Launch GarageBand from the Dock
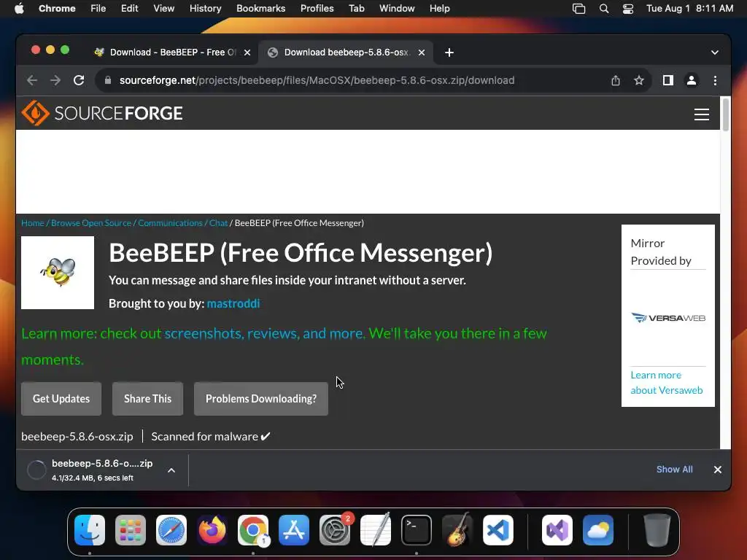The image size is (747, 560). 457,530
